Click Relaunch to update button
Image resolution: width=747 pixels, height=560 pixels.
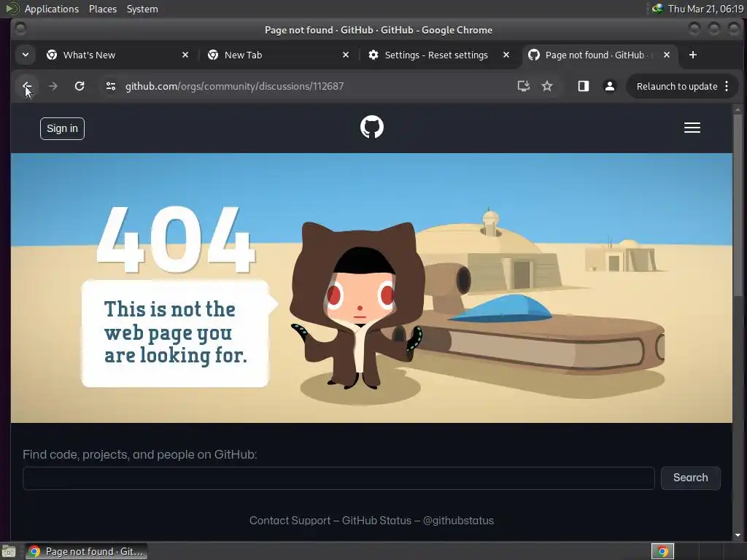pyautogui.click(x=677, y=86)
